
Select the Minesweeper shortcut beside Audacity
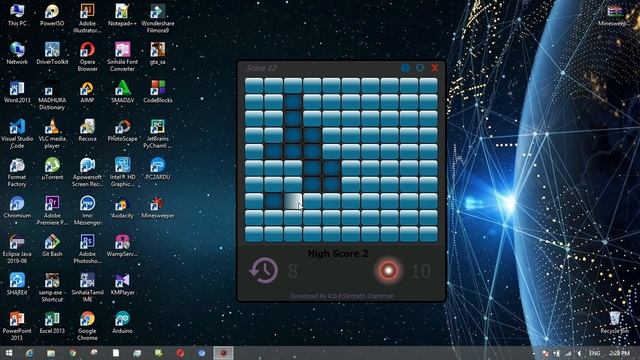158,207
